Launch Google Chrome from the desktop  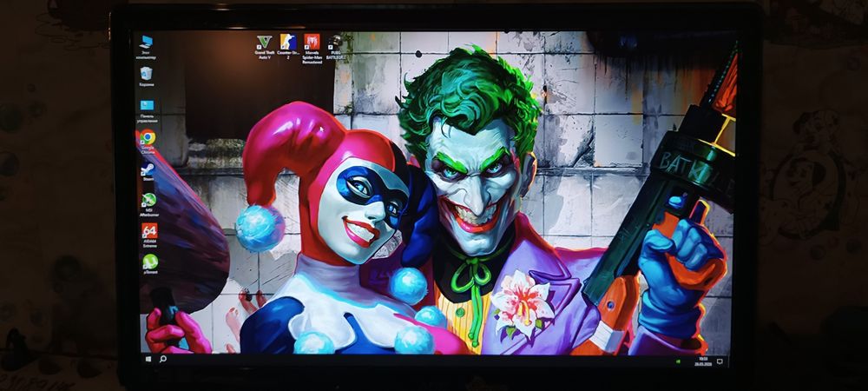coord(148,142)
